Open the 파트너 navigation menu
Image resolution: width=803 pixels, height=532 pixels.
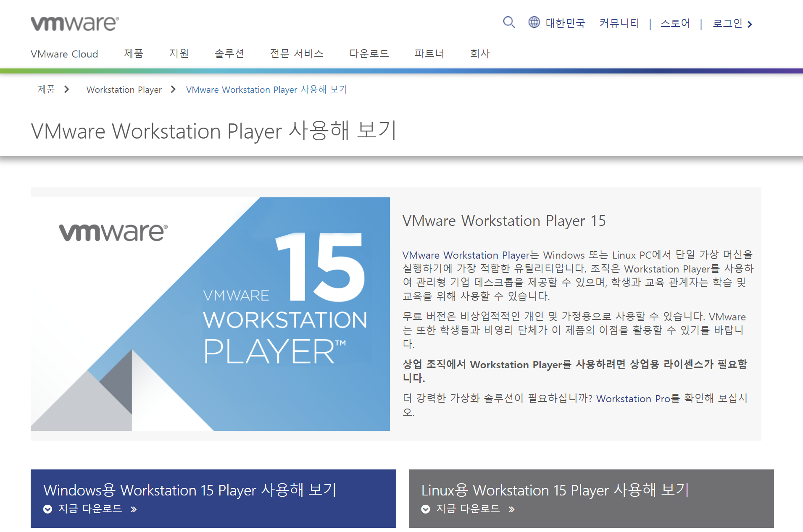coord(429,54)
